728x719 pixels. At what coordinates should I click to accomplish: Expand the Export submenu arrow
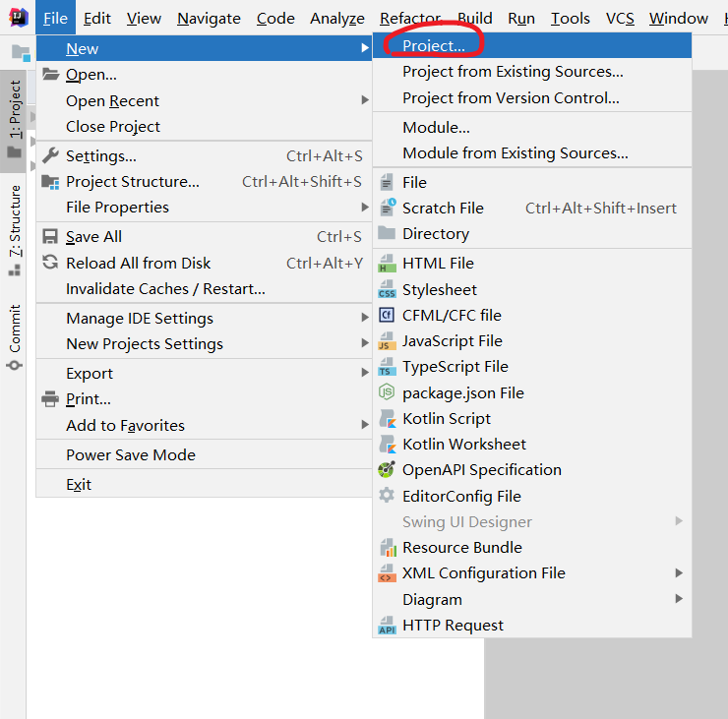coord(365,373)
